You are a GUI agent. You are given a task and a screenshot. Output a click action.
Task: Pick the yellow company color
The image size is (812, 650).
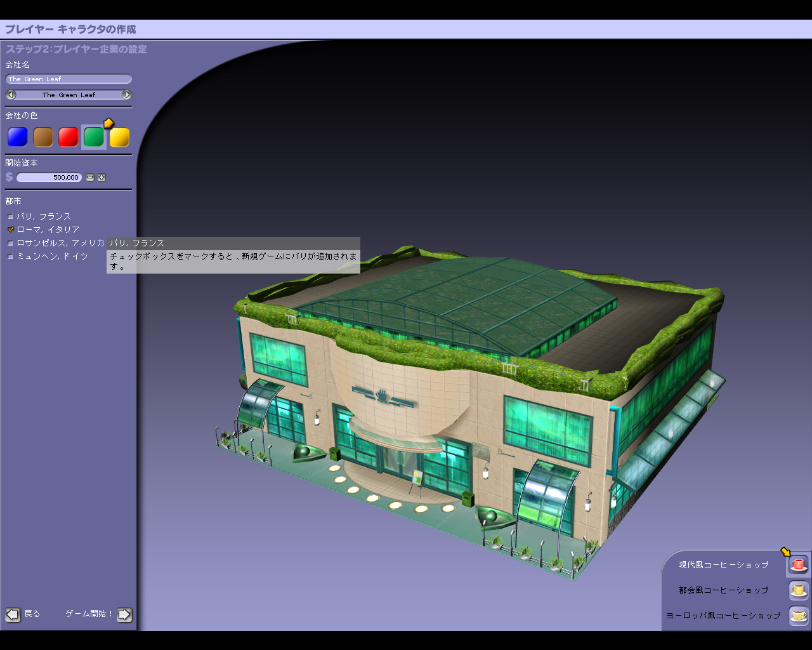click(x=119, y=137)
